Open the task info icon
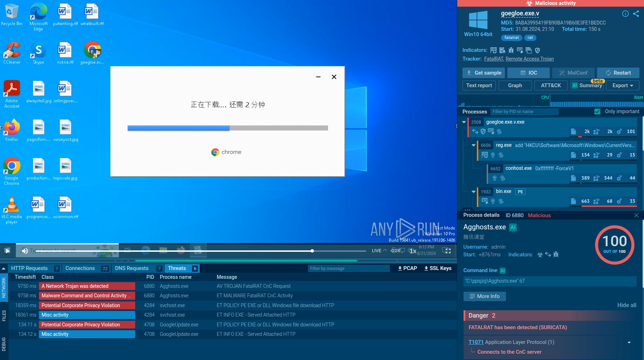Image resolution: width=644 pixels, height=360 pixels. [x=625, y=14]
